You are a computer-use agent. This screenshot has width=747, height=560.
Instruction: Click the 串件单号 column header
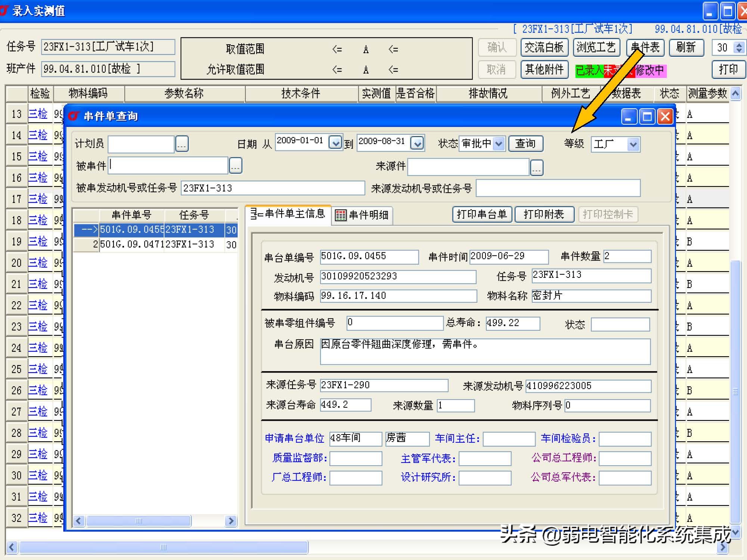pyautogui.click(x=131, y=215)
